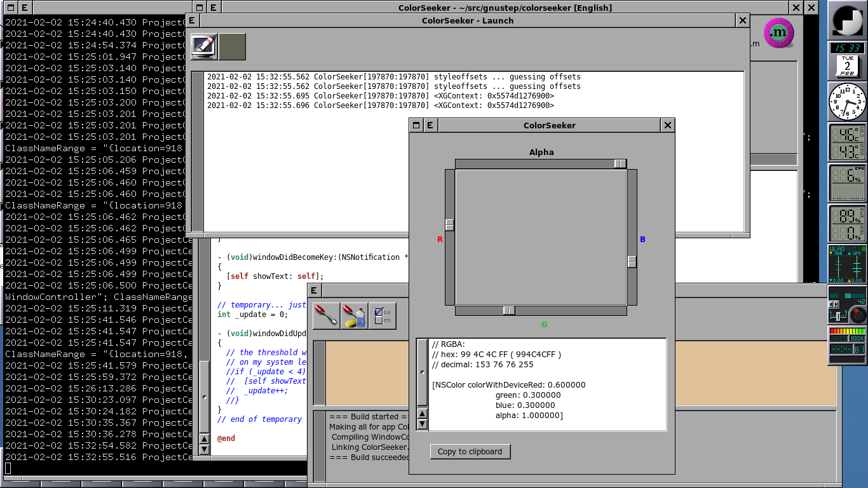Click the CPU load monitor dockapp
This screenshot has height=488, width=868.
(848, 183)
